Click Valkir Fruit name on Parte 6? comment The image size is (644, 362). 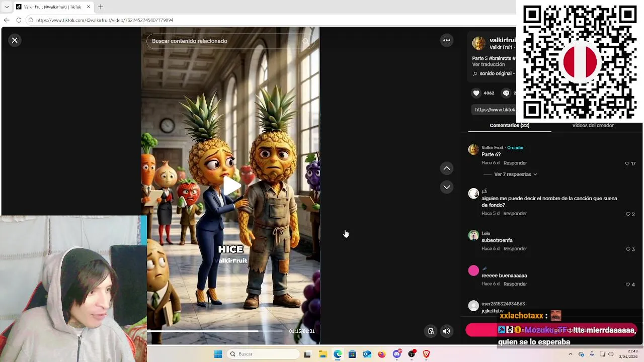[x=493, y=148]
